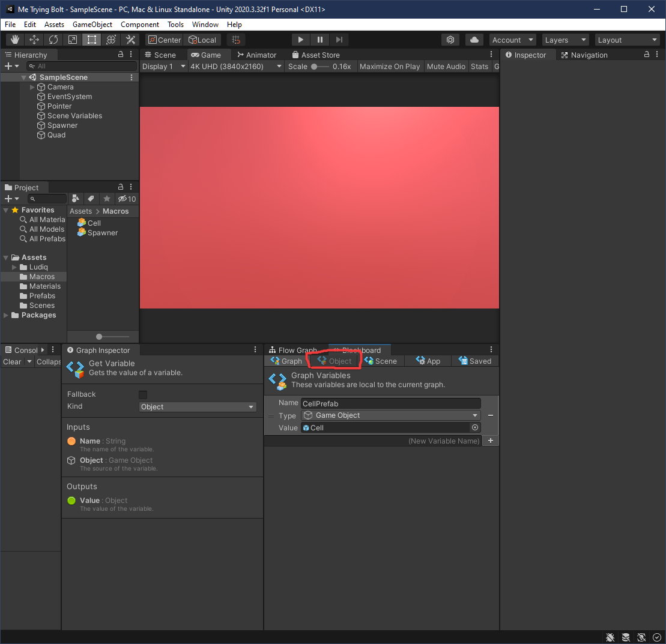Open the Cloud services icon

pos(474,40)
